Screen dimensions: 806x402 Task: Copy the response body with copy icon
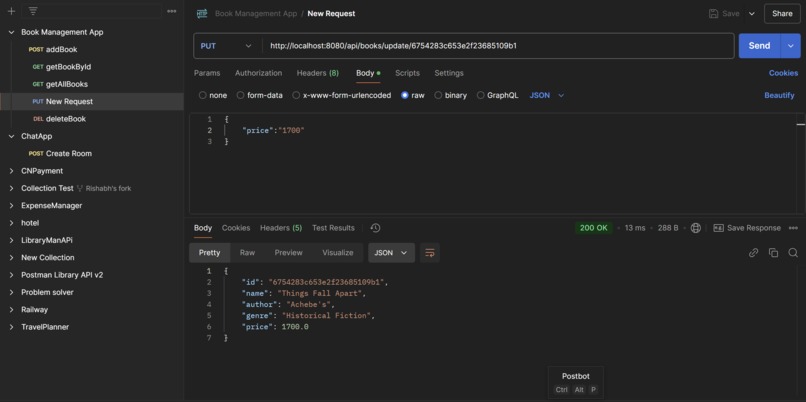click(x=773, y=252)
